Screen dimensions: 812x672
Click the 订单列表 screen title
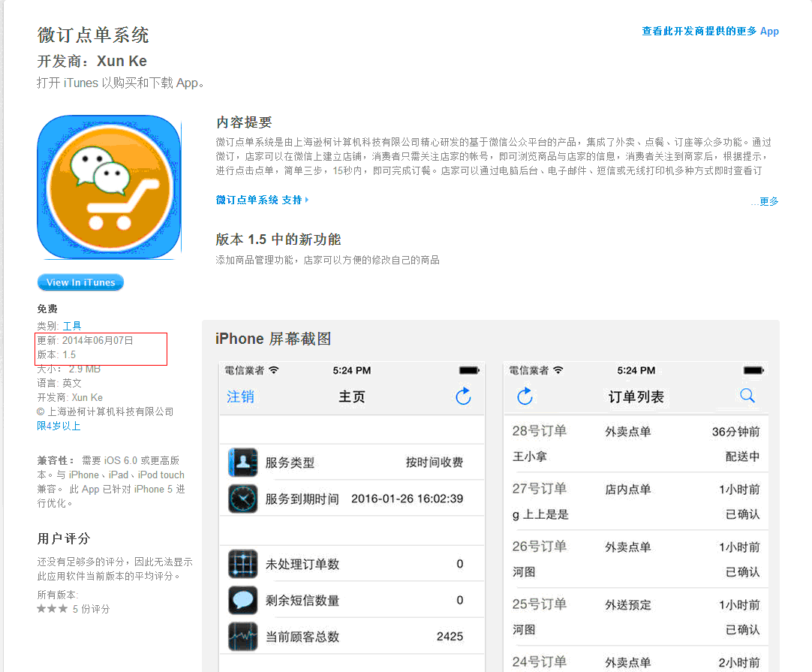tap(636, 397)
